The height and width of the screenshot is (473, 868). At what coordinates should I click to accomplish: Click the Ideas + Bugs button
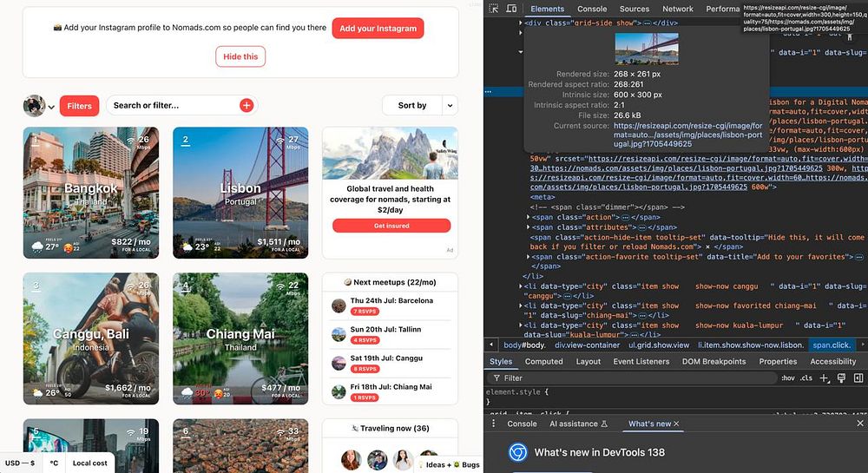pos(449,464)
